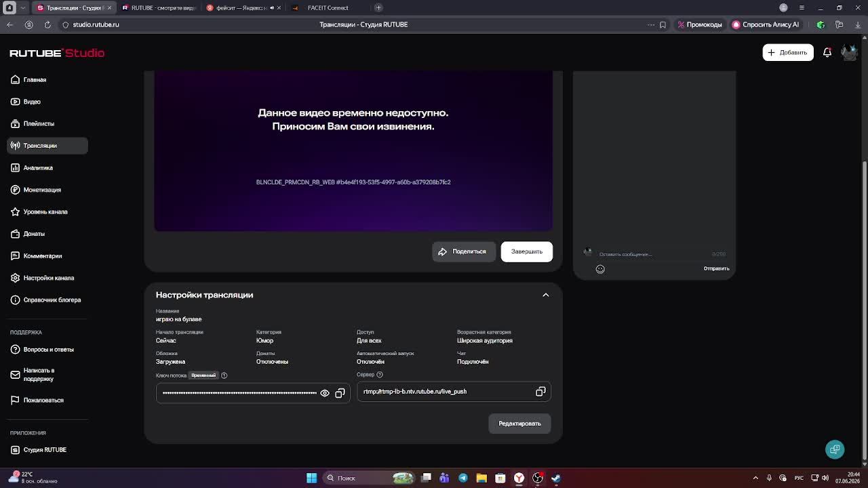Image resolution: width=868 pixels, height=488 pixels.
Task: Click the Настройки канала gear icon
Action: click(15, 278)
